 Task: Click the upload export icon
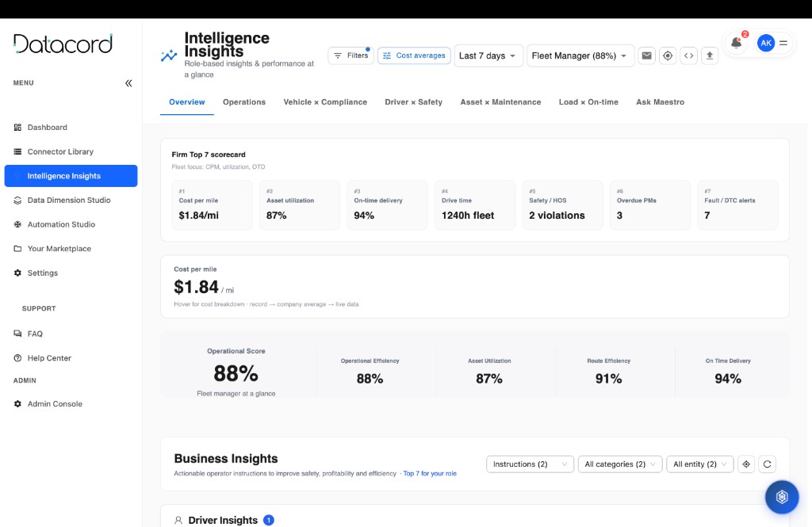pyautogui.click(x=710, y=55)
